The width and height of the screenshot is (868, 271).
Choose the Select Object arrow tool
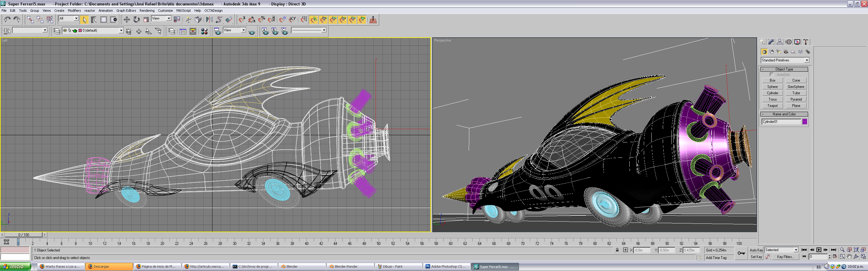pos(84,20)
